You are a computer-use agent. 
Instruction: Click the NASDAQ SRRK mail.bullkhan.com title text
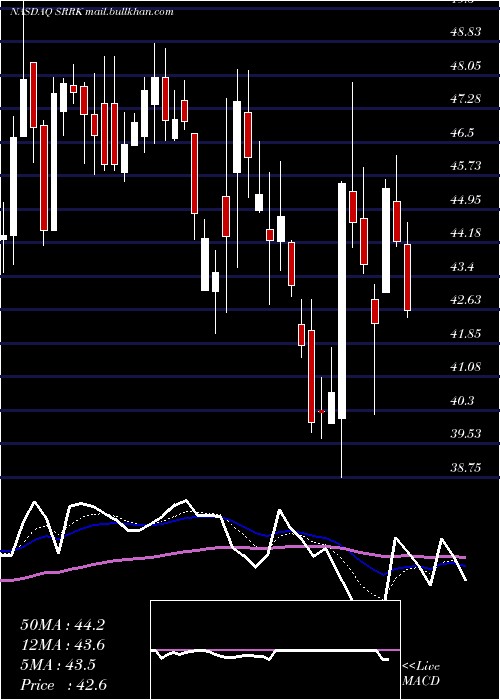click(91, 12)
